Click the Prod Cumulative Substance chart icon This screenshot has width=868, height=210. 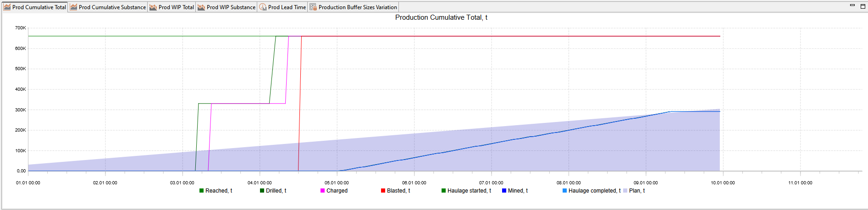[74, 7]
